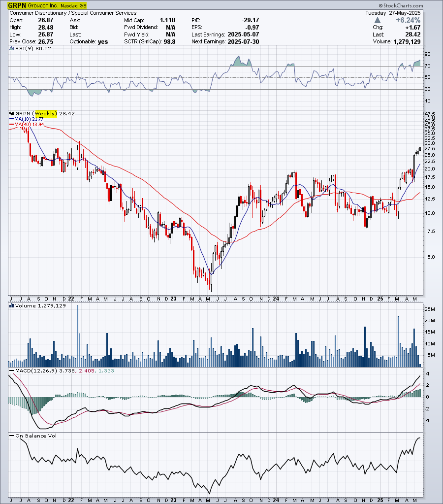
Task: Click the Optionable yes value
Action: tap(103, 41)
